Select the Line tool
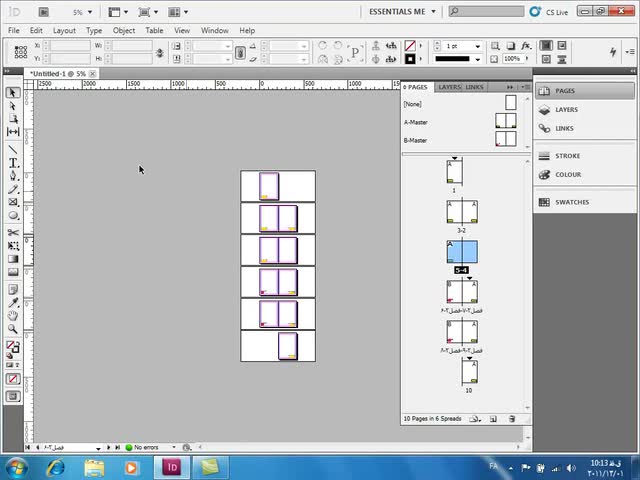Viewport: 640px width, 480px height. click(13, 149)
